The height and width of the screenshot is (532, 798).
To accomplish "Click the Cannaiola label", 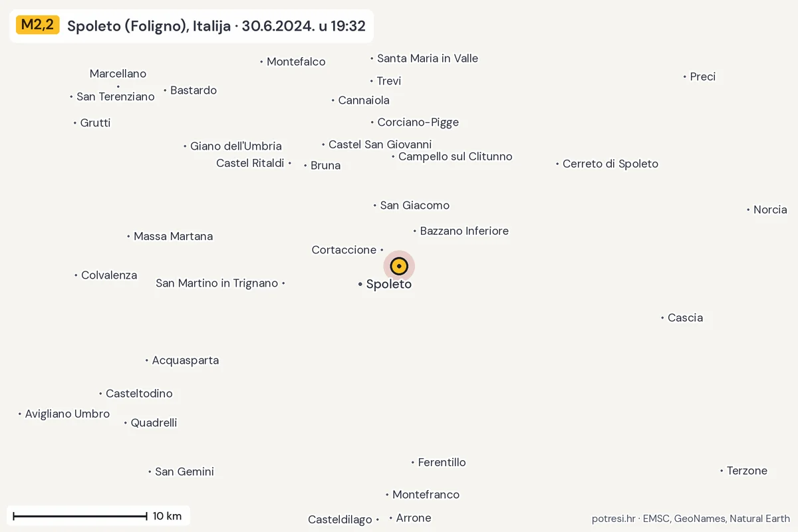I will click(364, 100).
